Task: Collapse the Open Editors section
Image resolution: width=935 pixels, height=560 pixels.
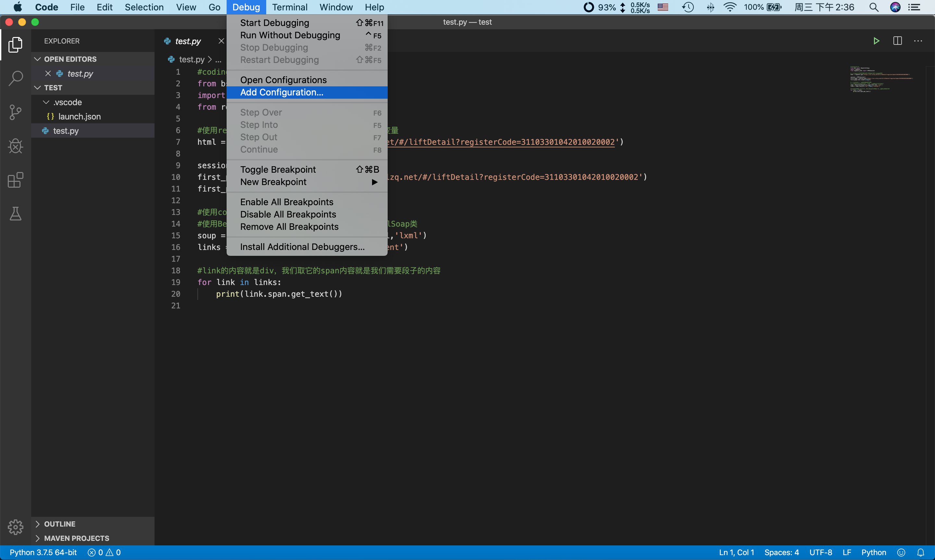Action: [x=93, y=59]
